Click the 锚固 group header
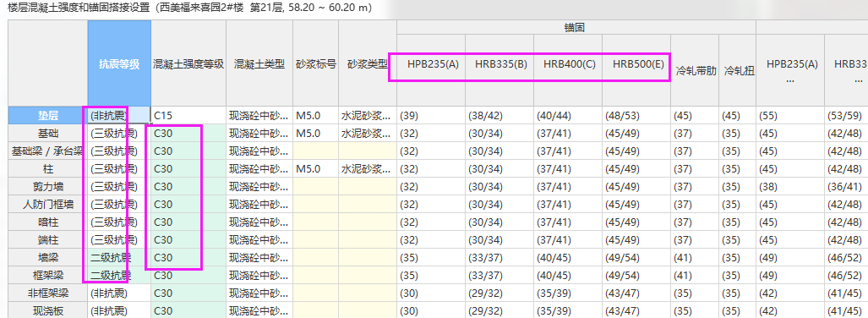Viewport: 868px width, 318px height. (576, 27)
